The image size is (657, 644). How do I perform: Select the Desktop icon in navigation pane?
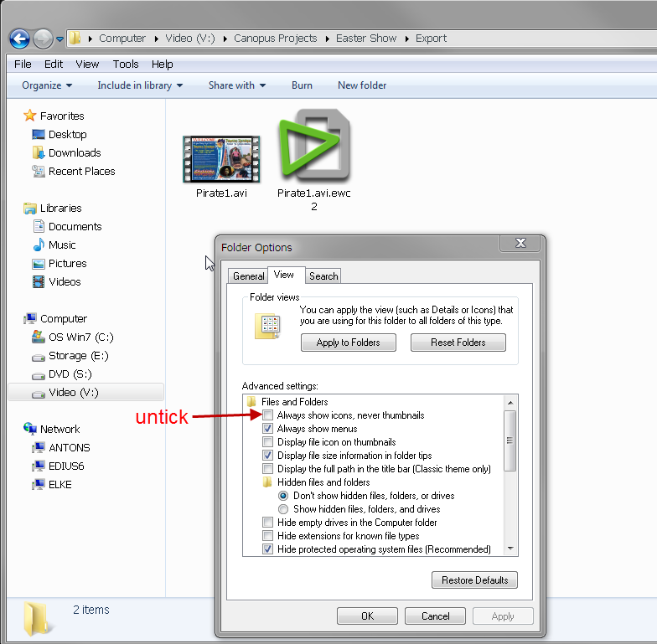pyautogui.click(x=39, y=134)
